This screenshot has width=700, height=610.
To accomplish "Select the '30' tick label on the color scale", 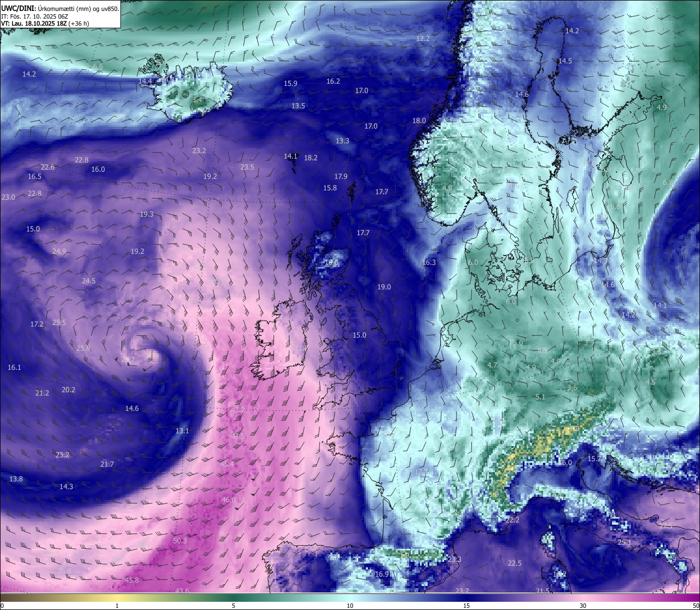I will point(583,606).
